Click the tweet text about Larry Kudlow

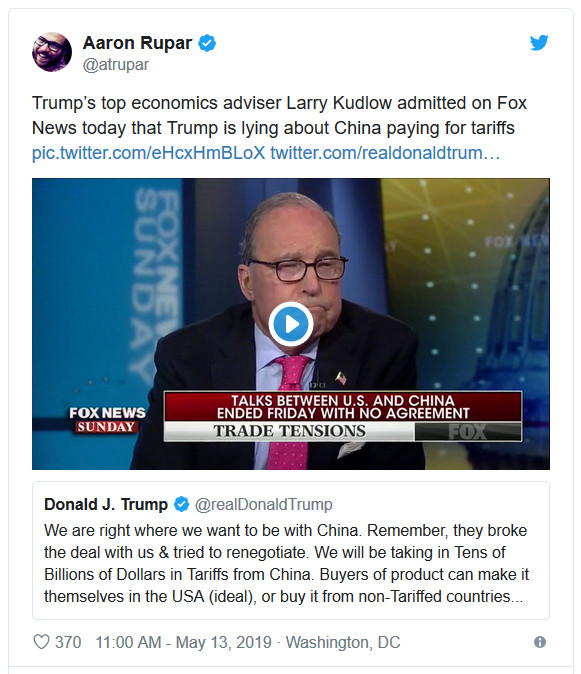(x=279, y=116)
